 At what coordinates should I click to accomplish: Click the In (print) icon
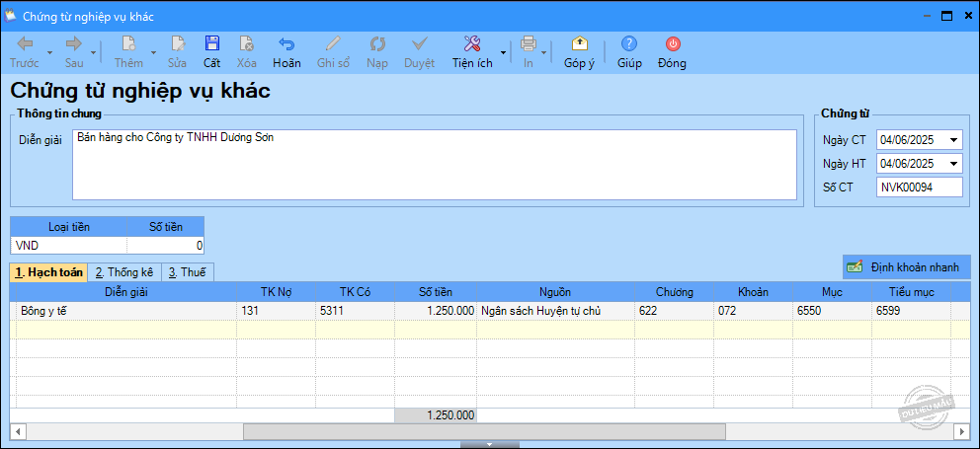tap(529, 43)
